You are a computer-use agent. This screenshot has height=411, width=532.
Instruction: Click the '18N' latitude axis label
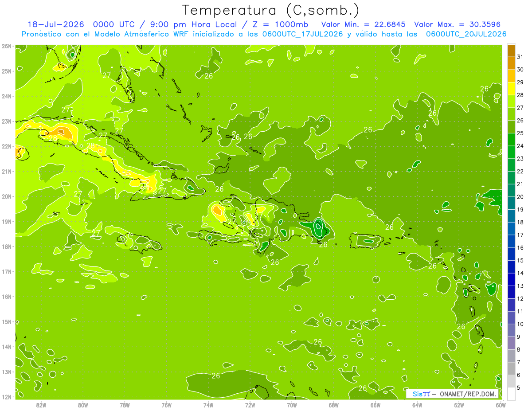(x=6, y=247)
